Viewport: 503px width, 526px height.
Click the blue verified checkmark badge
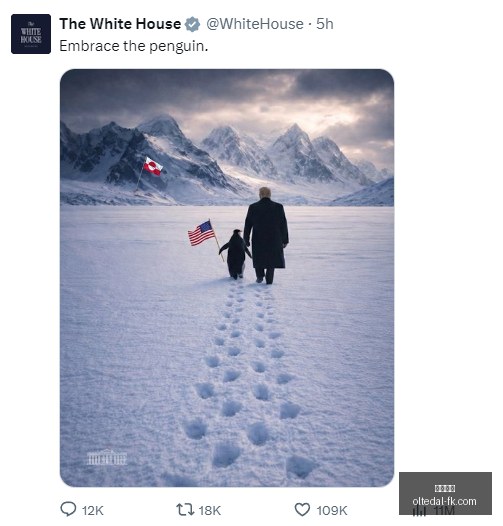193,24
